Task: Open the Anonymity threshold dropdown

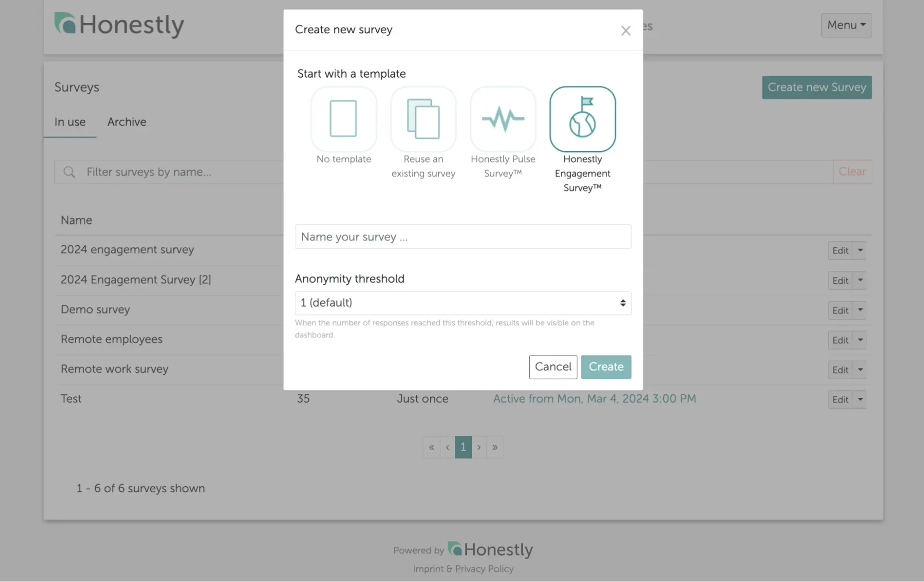Action: pos(463,303)
